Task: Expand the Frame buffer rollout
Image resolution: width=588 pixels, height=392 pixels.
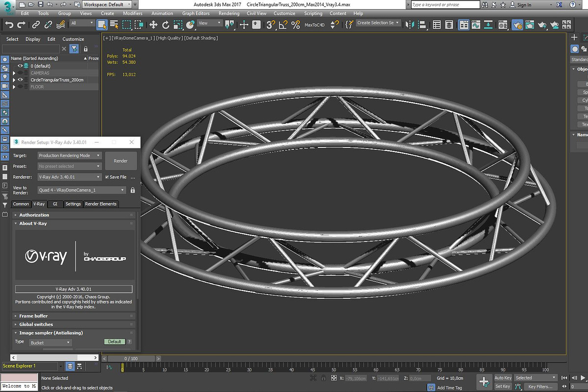Action: tap(73, 316)
